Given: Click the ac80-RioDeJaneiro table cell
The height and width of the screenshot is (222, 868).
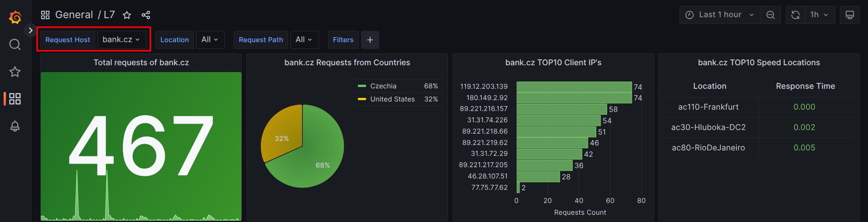Looking at the screenshot, I should coord(709,148).
